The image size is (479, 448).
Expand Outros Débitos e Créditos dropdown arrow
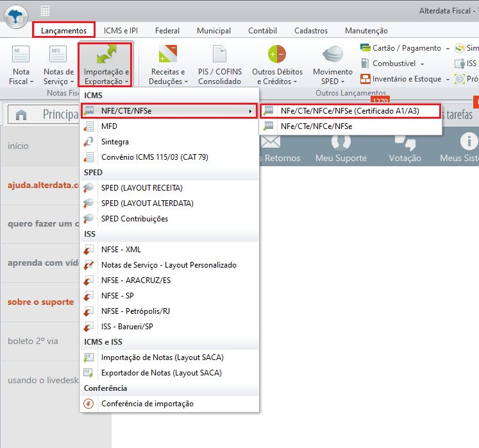tap(295, 82)
